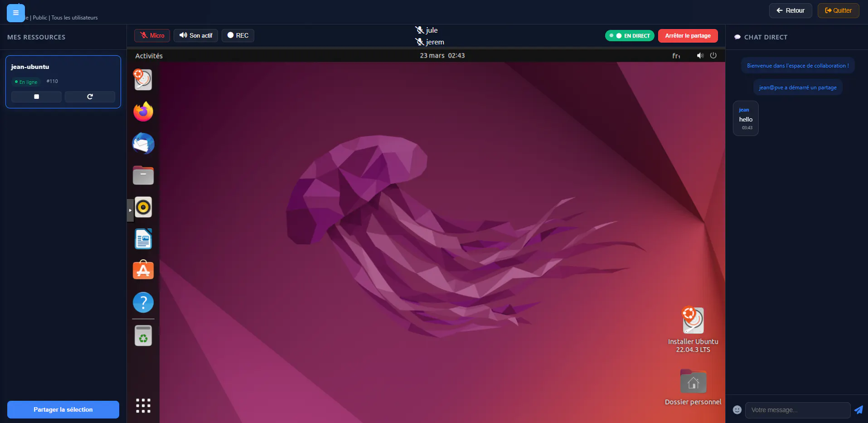Screen dimensions: 868x423
Task: Click participant name jule
Action: coord(432,30)
